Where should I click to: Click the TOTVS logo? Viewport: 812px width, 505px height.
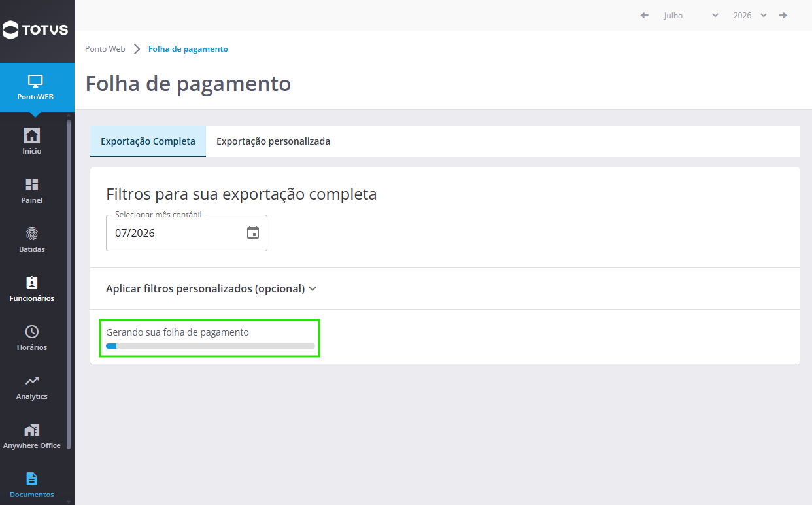(x=35, y=29)
